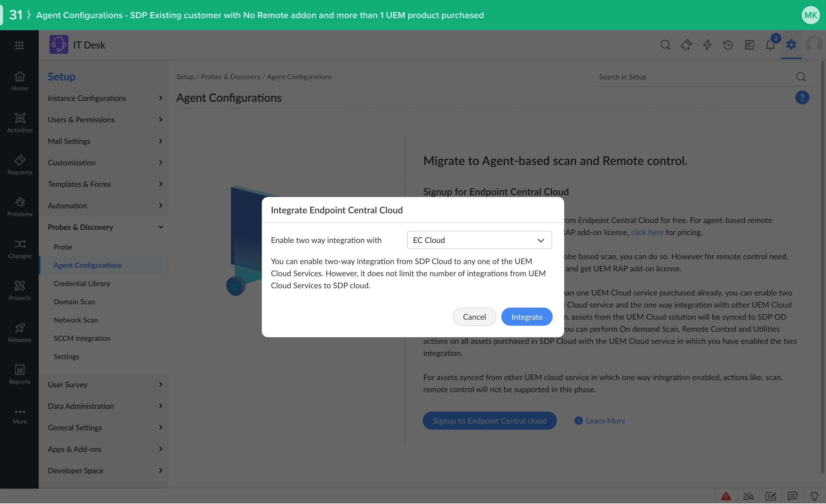Open quick actions lightning icon

(707, 45)
